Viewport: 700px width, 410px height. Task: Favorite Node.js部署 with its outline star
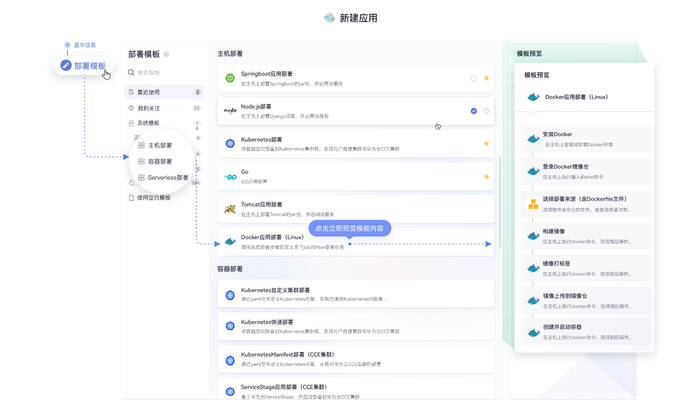[487, 111]
